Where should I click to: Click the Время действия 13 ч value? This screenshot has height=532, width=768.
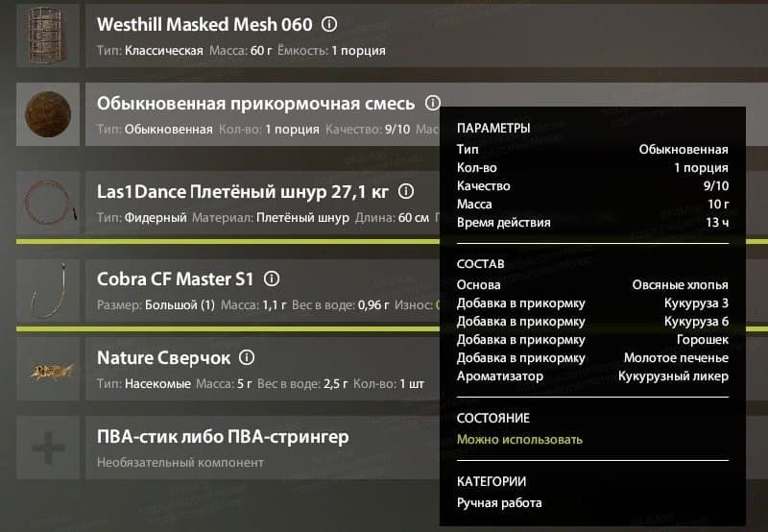(x=717, y=223)
